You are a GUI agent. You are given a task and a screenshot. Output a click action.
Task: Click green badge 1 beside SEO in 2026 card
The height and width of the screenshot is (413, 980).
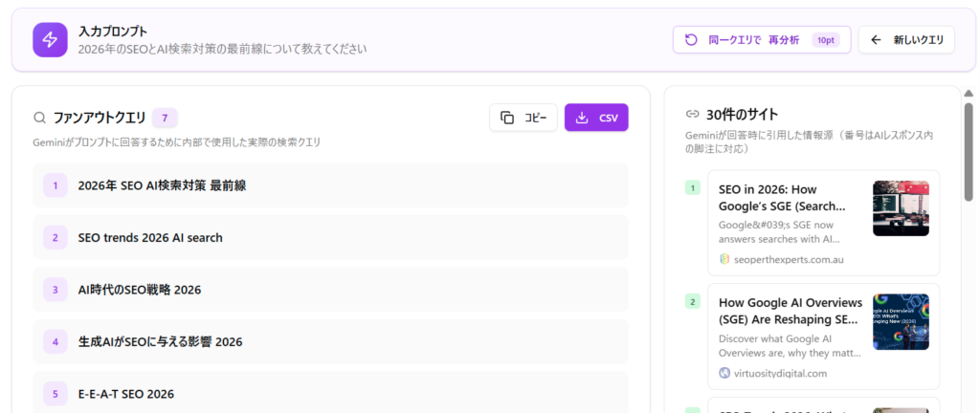pos(693,187)
